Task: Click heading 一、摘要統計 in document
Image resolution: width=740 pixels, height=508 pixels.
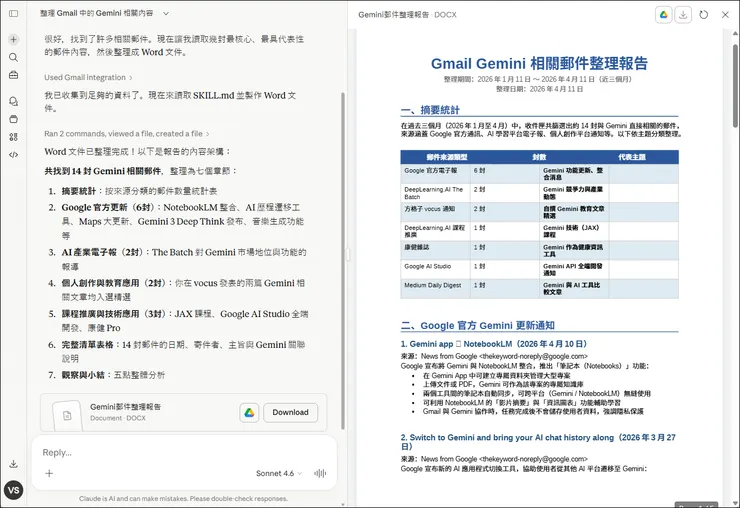Action: pyautogui.click(x=430, y=110)
